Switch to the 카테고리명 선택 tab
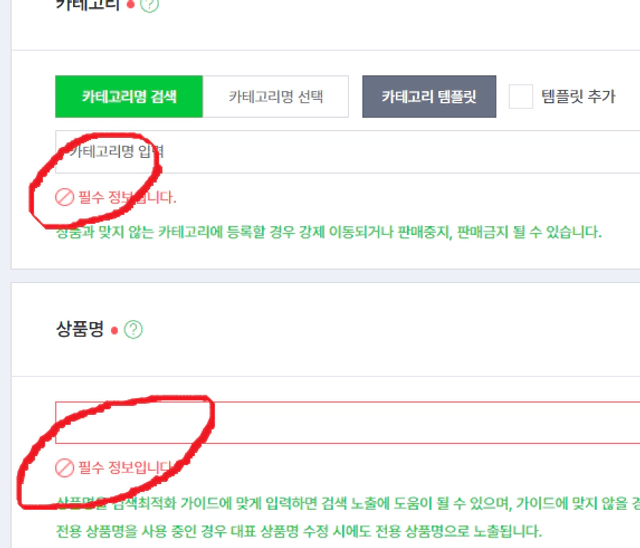Viewport: 640px width, 548px height. pos(276,97)
